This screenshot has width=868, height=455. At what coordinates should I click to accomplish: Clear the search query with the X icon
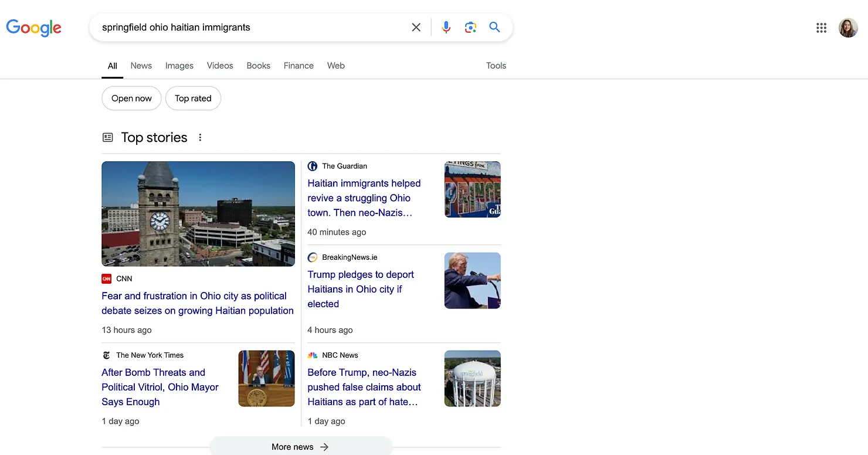point(416,28)
